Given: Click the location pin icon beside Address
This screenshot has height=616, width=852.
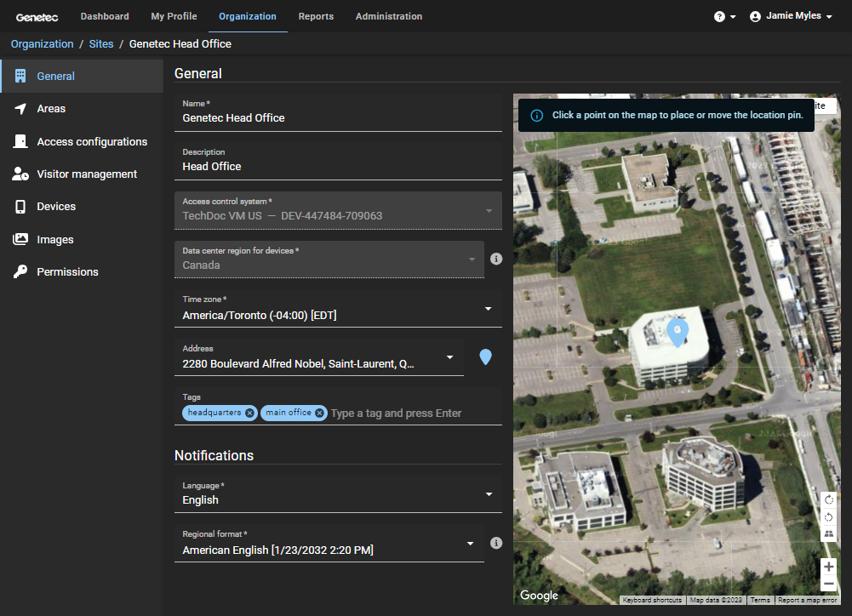Looking at the screenshot, I should [x=485, y=357].
